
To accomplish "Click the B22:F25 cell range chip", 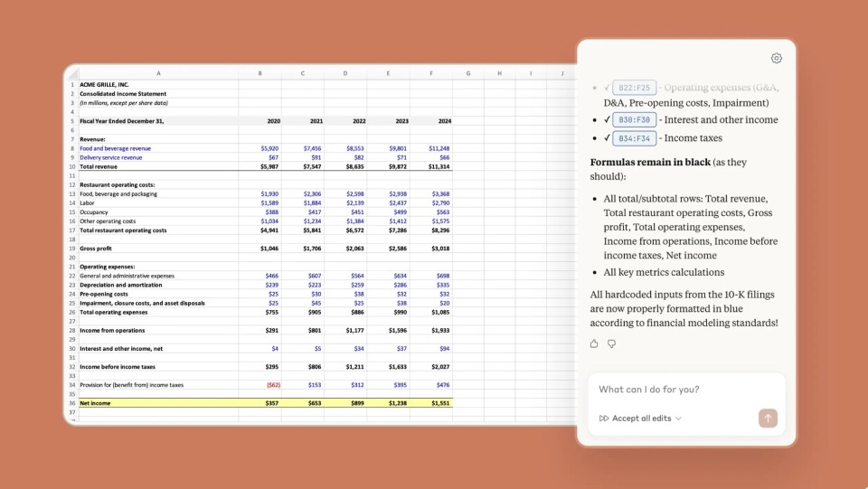I will click(x=633, y=88).
